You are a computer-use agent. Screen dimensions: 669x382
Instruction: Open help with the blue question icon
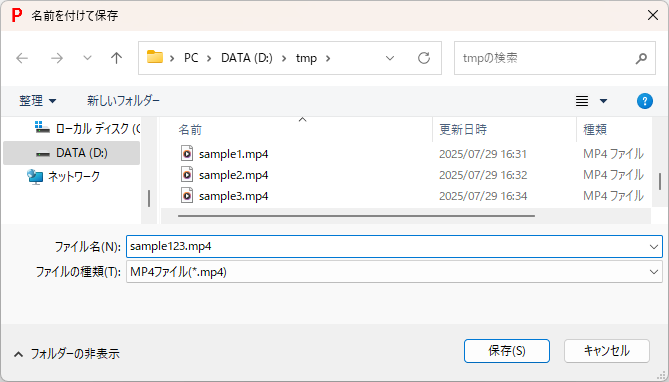(x=645, y=101)
